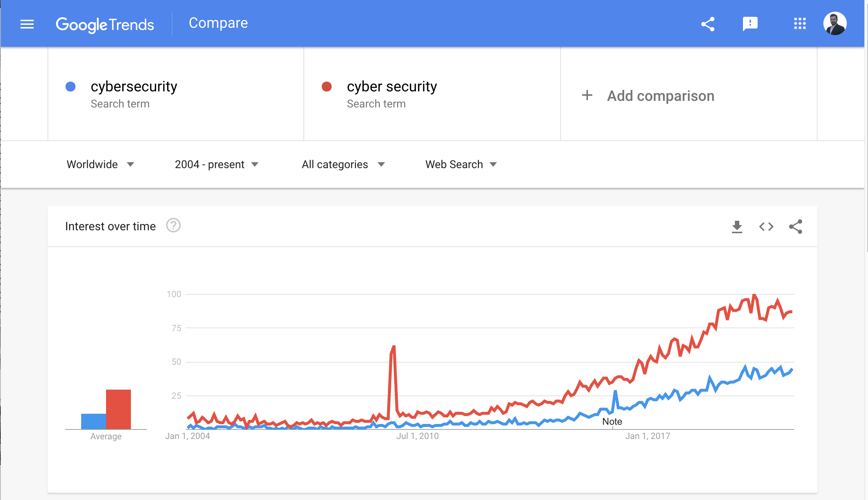Open the share options for this comparison

coord(708,23)
